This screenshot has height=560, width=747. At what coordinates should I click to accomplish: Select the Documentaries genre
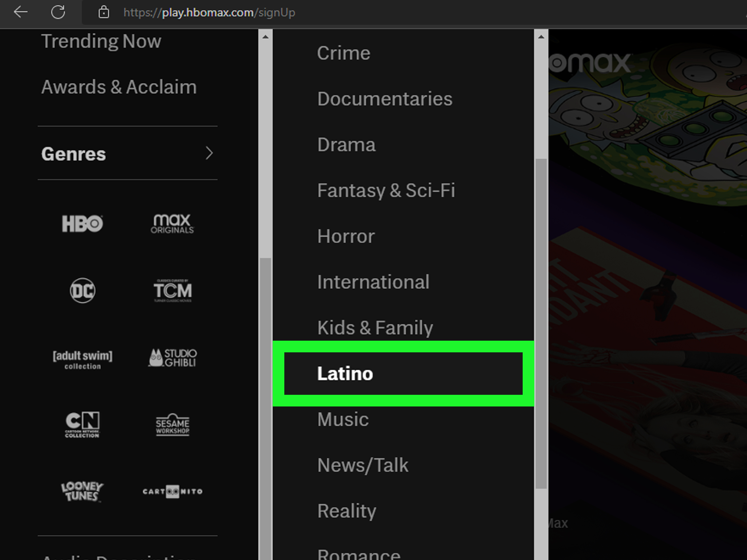385,99
